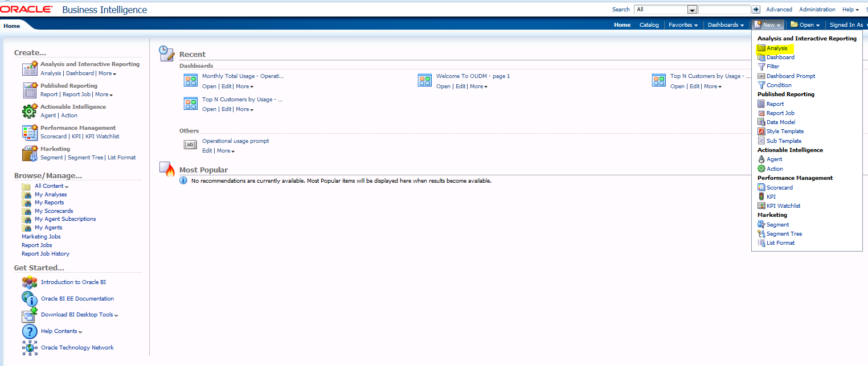Screen dimensions: 868x366
Task: Click the Dashboard icon in New menu
Action: (761, 57)
